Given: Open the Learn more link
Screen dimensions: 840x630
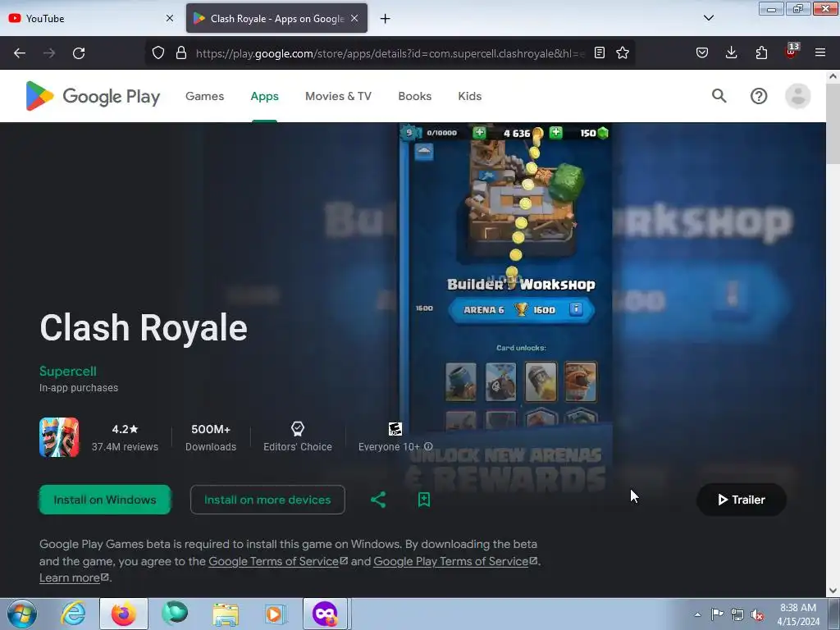Looking at the screenshot, I should 74,578.
